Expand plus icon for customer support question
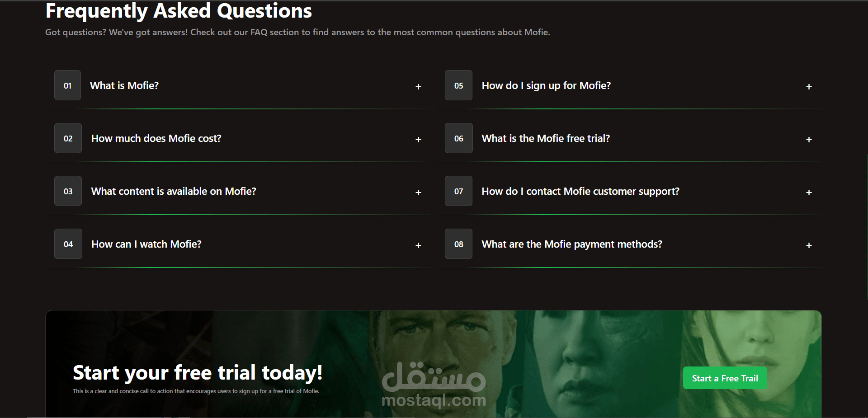Screen dimensions: 868x418 (x=809, y=193)
